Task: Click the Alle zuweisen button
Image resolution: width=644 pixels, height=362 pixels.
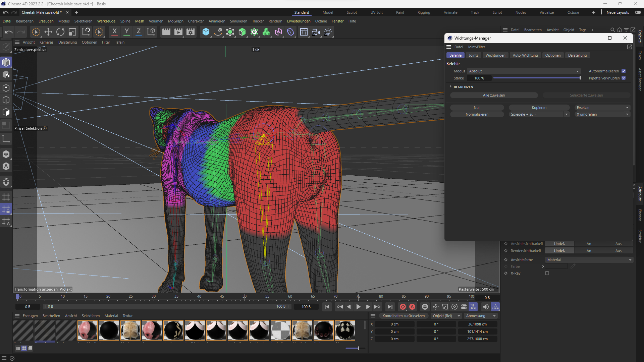Action: [x=494, y=95]
